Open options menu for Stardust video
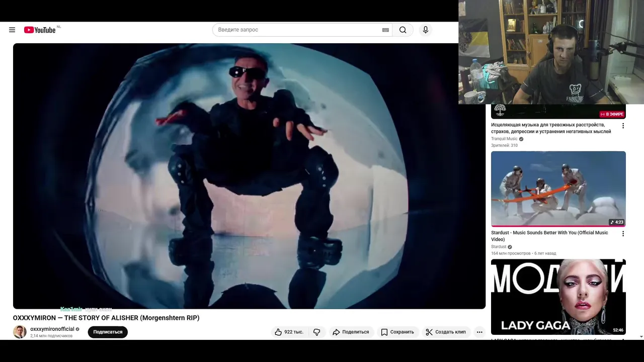 (623, 234)
